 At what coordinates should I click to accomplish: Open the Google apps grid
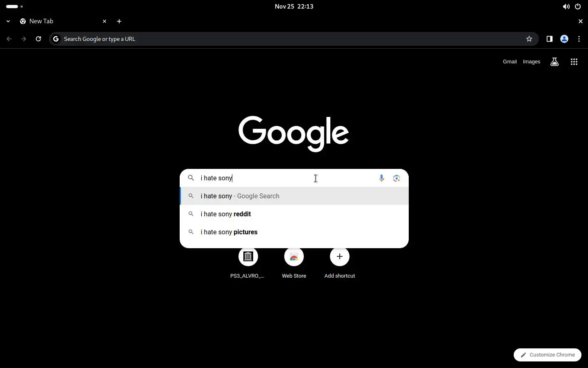pyautogui.click(x=574, y=62)
